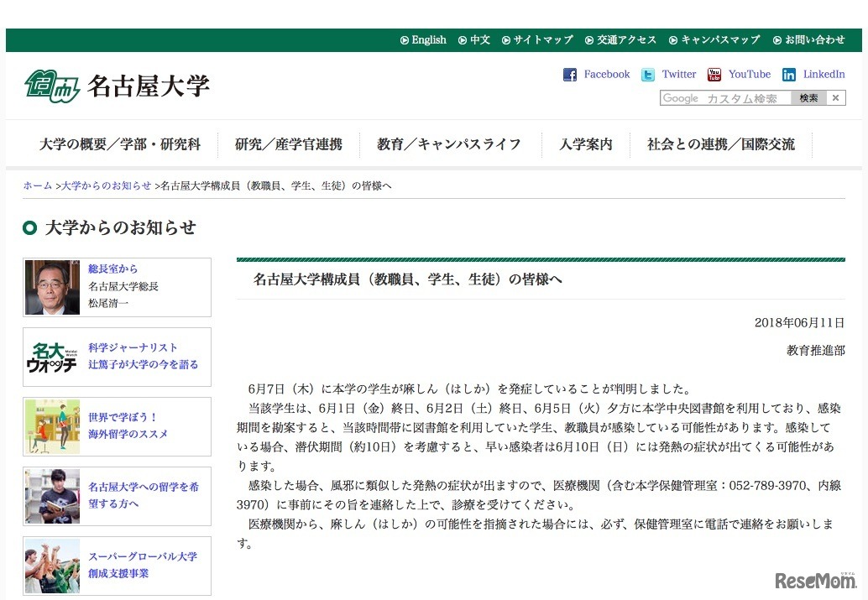Clear the search box with the × icon
This screenshot has width=868, height=600.
(x=835, y=97)
